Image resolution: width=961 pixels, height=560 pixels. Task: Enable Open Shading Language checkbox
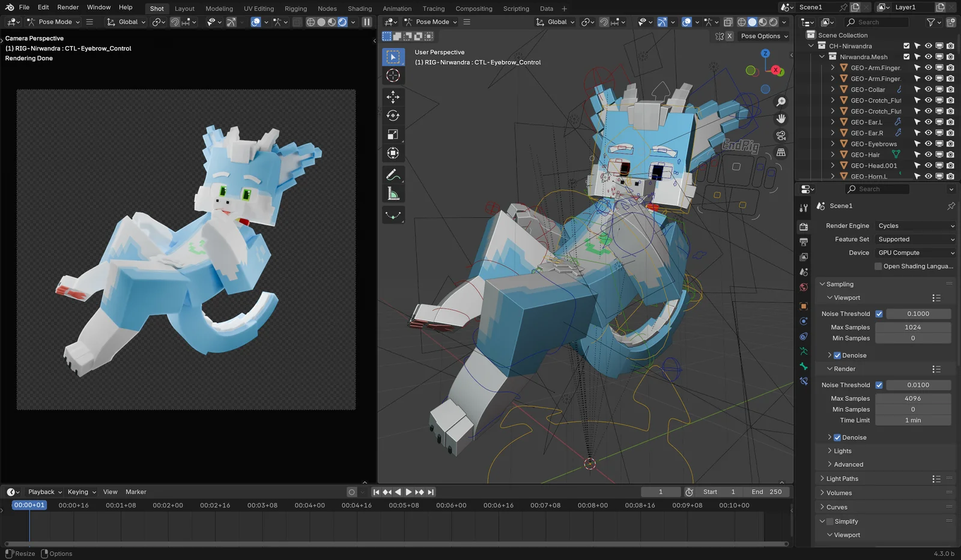click(878, 266)
